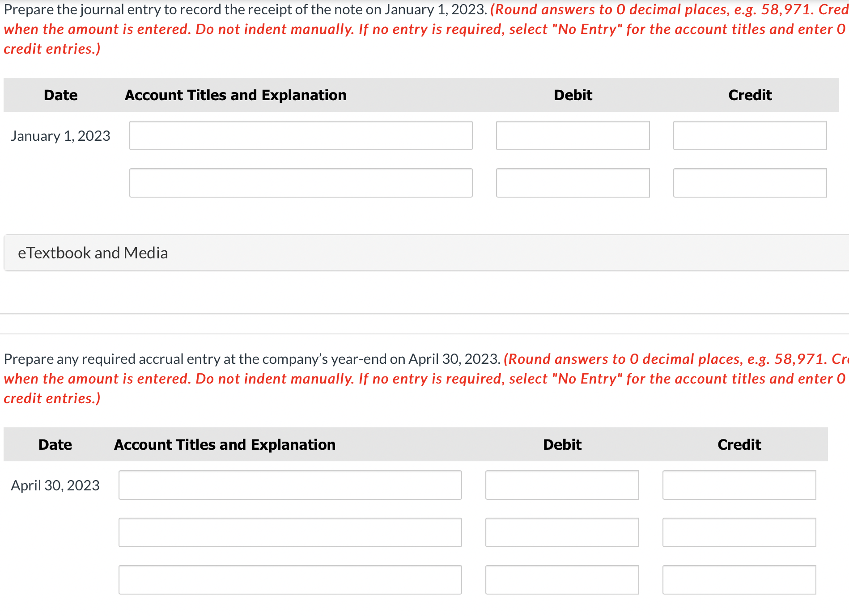Select third account title field in April entry
This screenshot has width=849, height=616.
[x=290, y=580]
